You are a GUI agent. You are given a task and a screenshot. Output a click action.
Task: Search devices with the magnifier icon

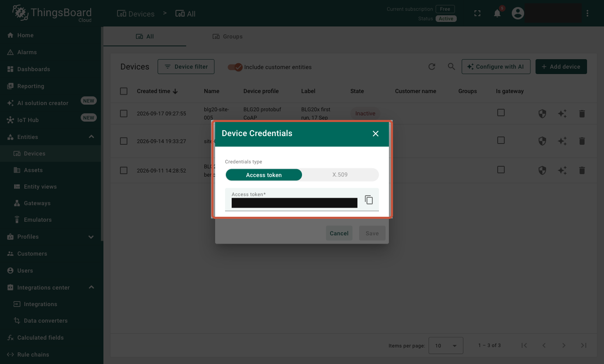click(452, 67)
